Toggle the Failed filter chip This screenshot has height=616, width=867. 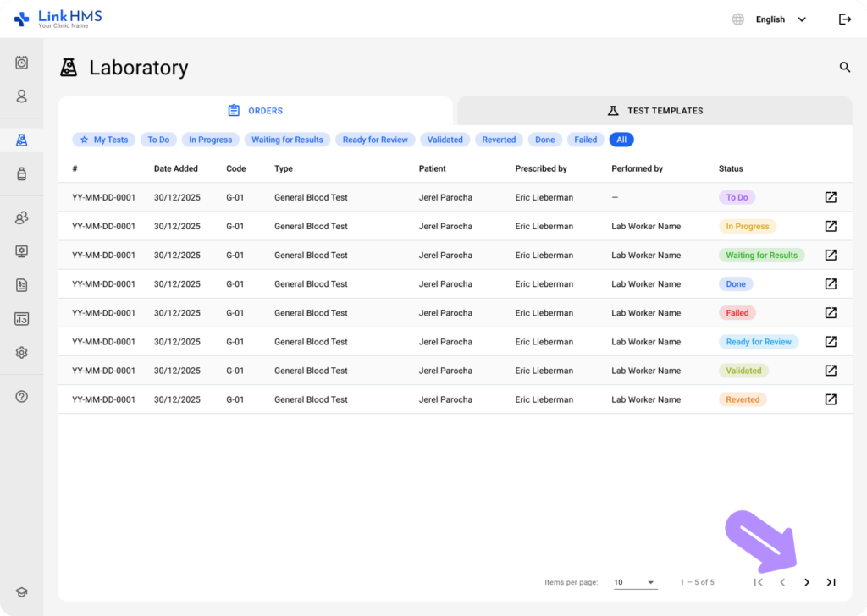586,140
